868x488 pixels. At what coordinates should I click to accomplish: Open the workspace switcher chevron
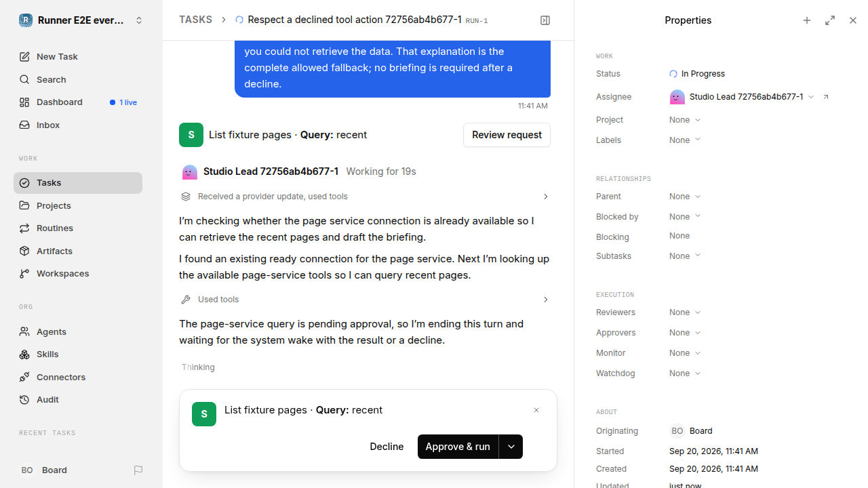139,20
